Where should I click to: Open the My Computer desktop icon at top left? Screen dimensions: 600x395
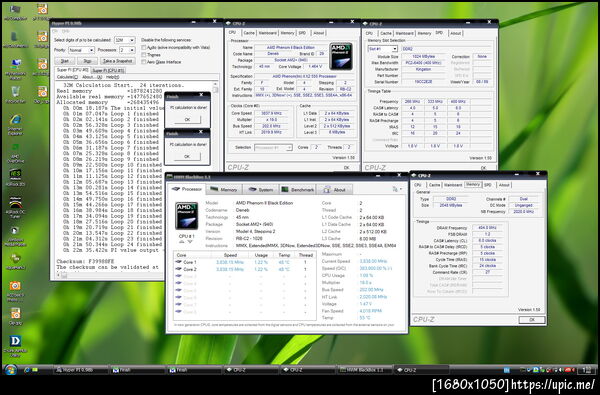15,11
